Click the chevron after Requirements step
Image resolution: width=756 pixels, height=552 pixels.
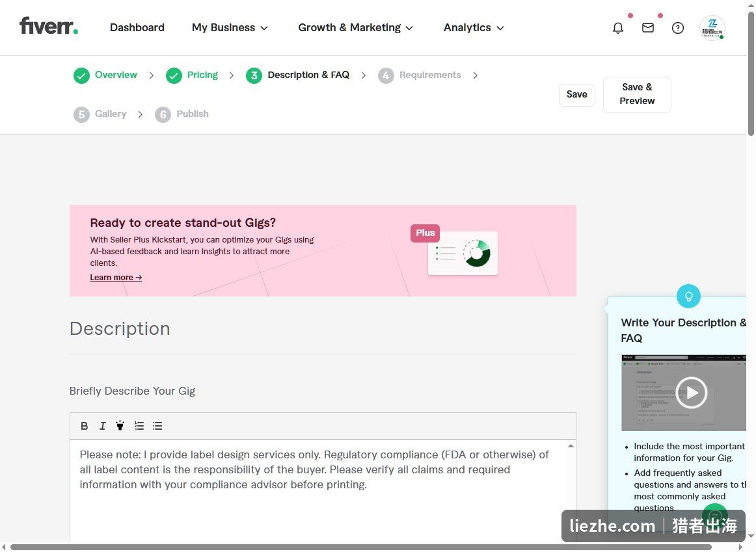pyautogui.click(x=476, y=75)
